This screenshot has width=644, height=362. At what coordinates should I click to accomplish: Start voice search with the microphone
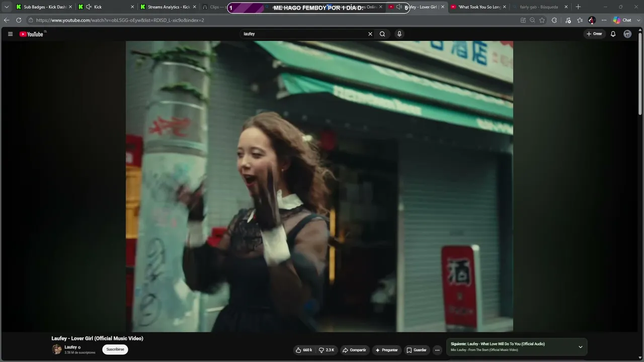pyautogui.click(x=399, y=34)
